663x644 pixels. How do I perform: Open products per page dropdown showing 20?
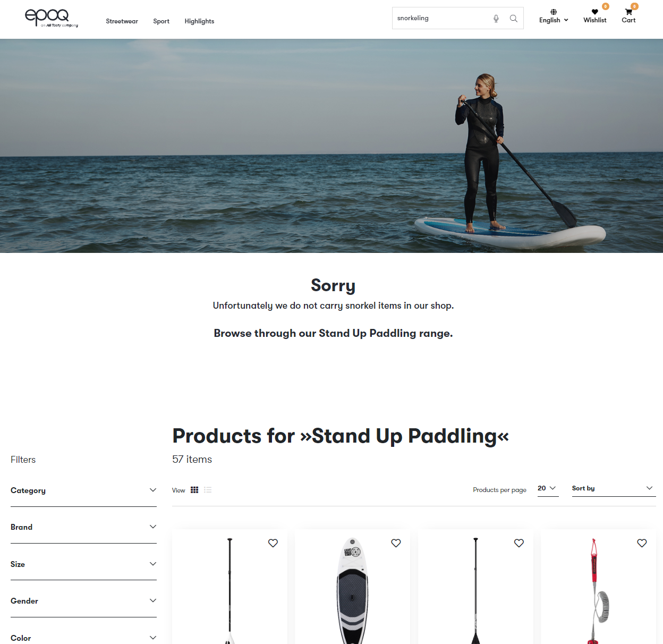pyautogui.click(x=548, y=488)
